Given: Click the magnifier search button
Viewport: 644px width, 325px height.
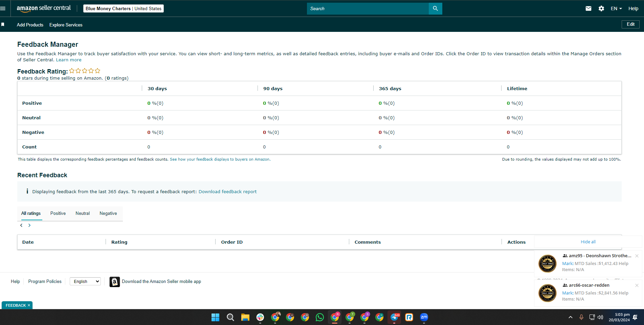Looking at the screenshot, I should 435,8.
